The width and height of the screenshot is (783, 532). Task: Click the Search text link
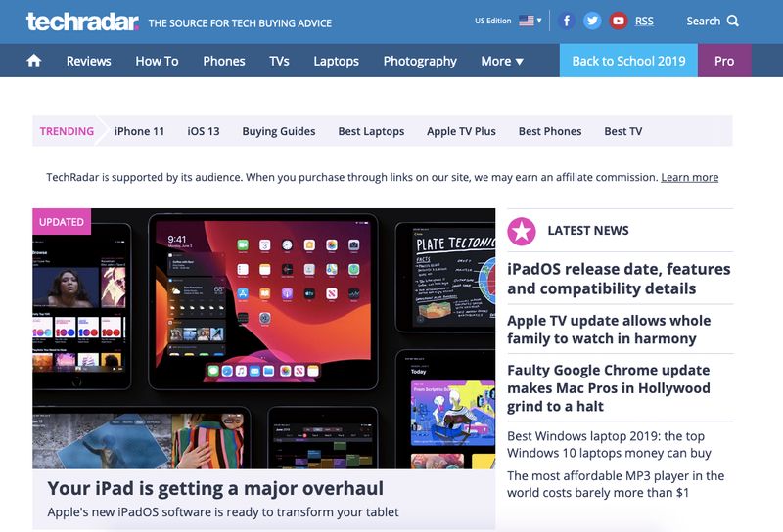[x=703, y=21]
